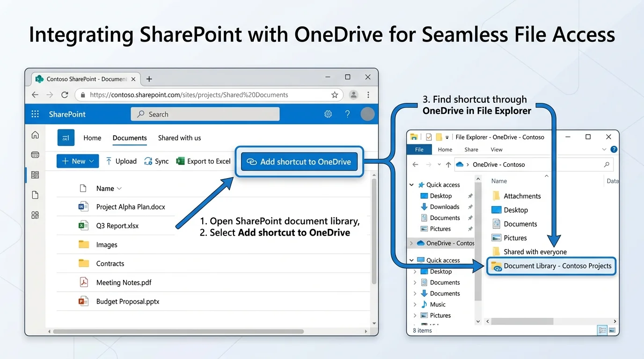The height and width of the screenshot is (359, 644).
Task: Click the File Explorer help icon
Action: point(614,150)
